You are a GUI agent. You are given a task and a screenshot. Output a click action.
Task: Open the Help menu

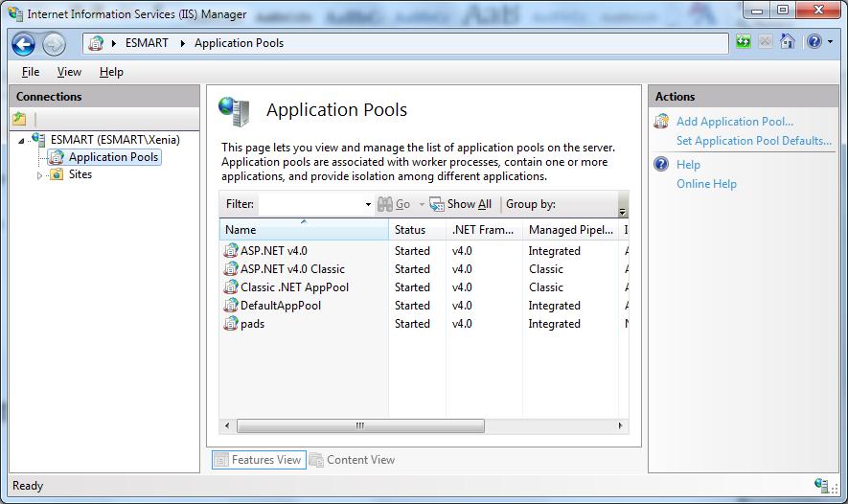(x=111, y=72)
